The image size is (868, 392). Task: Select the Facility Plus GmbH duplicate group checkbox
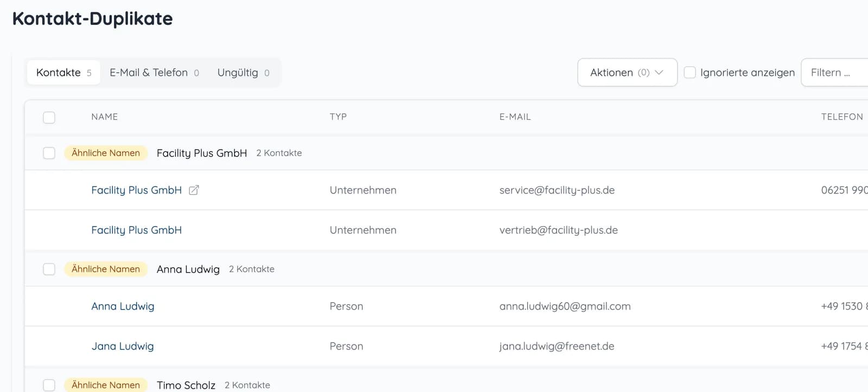pyautogui.click(x=49, y=153)
